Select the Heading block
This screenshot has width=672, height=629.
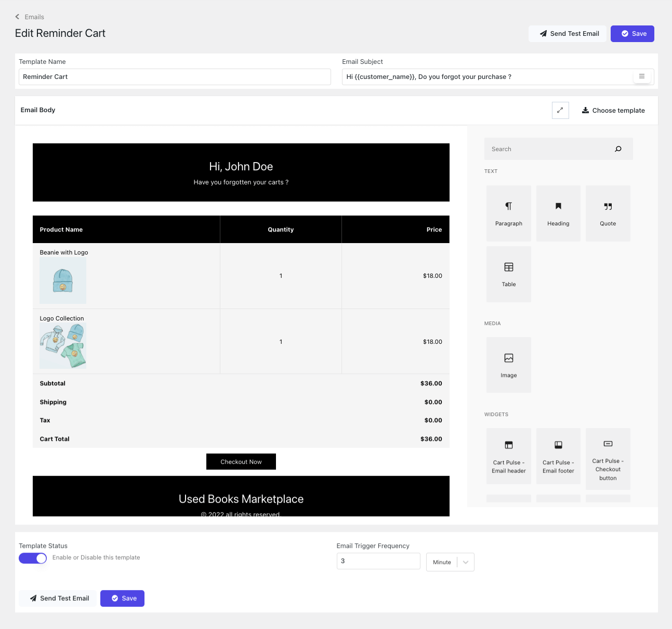coord(558,213)
